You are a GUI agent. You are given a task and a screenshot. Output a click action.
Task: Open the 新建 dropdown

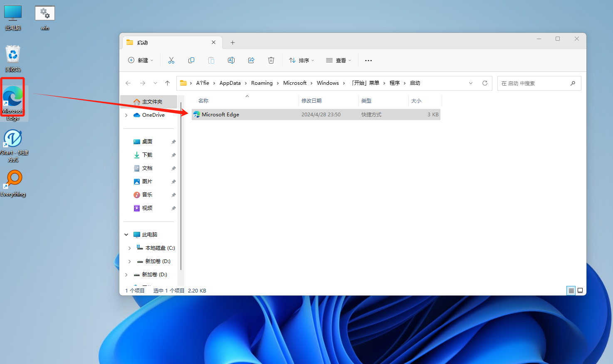[x=141, y=60]
